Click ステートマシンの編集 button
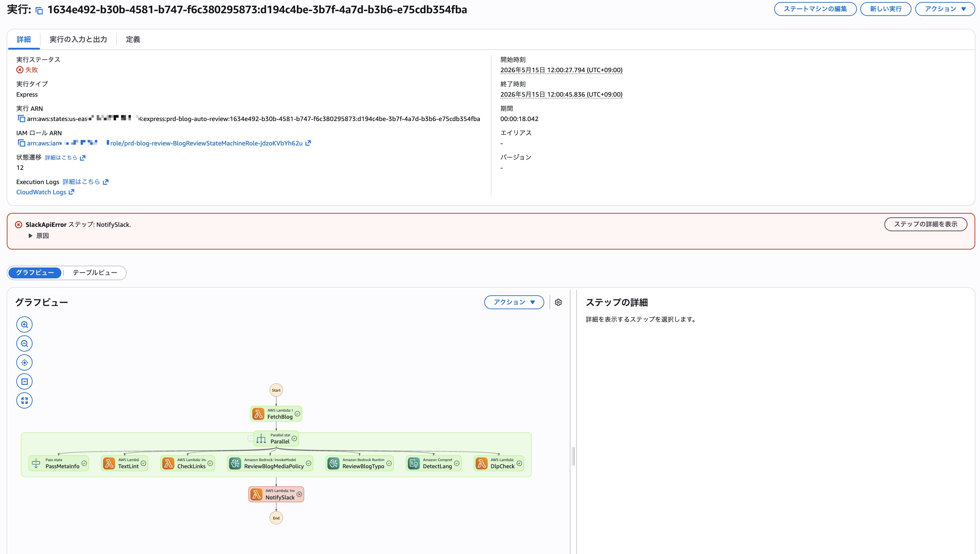Screen dimensions: 980x554 click(x=815, y=9)
